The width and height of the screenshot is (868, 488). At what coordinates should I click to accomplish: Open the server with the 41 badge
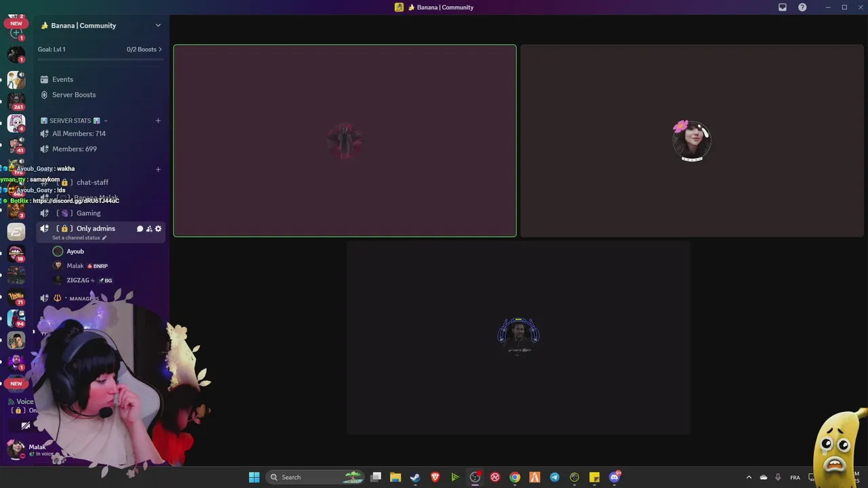tap(16, 144)
